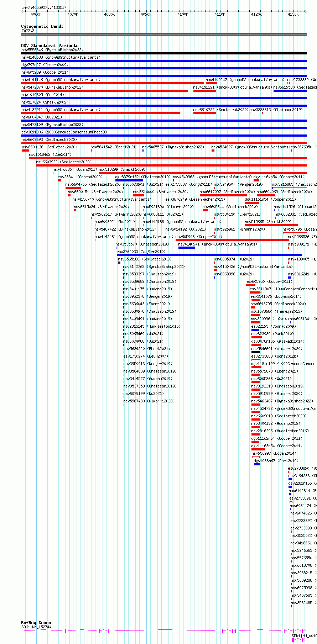
Task: Select nsv518299 (Shaikh2009) label
Action: point(122,169)
